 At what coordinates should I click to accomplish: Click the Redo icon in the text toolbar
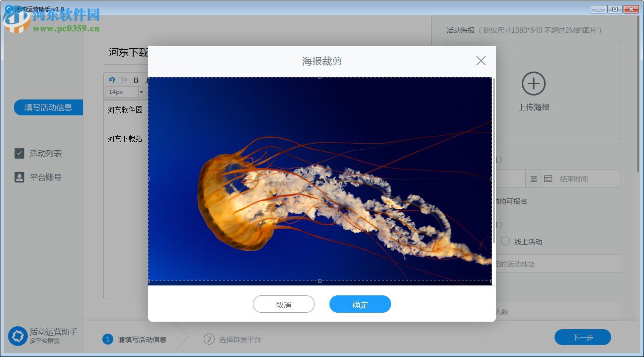[x=122, y=80]
